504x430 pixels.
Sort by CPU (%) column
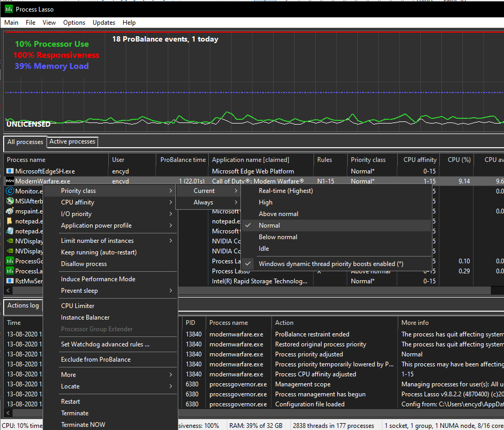457,160
